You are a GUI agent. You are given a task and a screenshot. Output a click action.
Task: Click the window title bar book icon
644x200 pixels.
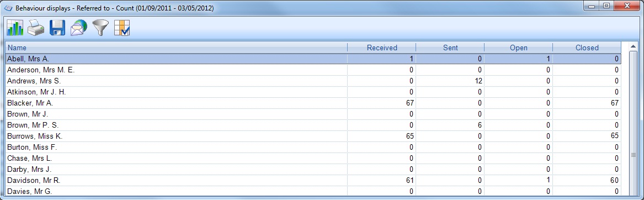(x=8, y=8)
